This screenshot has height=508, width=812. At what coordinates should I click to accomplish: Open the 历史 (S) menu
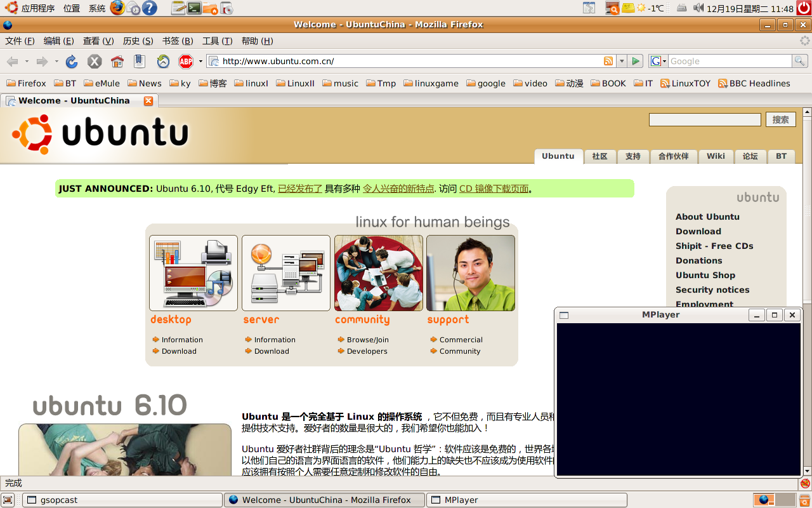138,41
